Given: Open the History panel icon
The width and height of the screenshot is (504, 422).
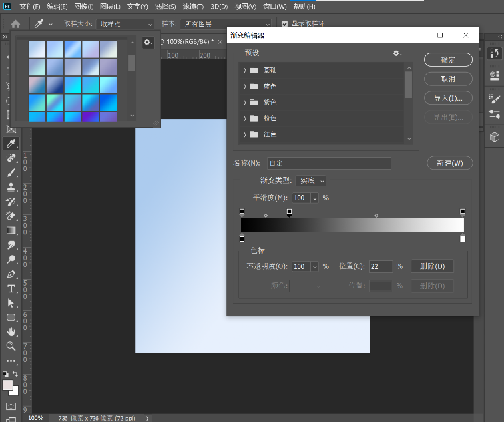Looking at the screenshot, I should click(495, 53).
